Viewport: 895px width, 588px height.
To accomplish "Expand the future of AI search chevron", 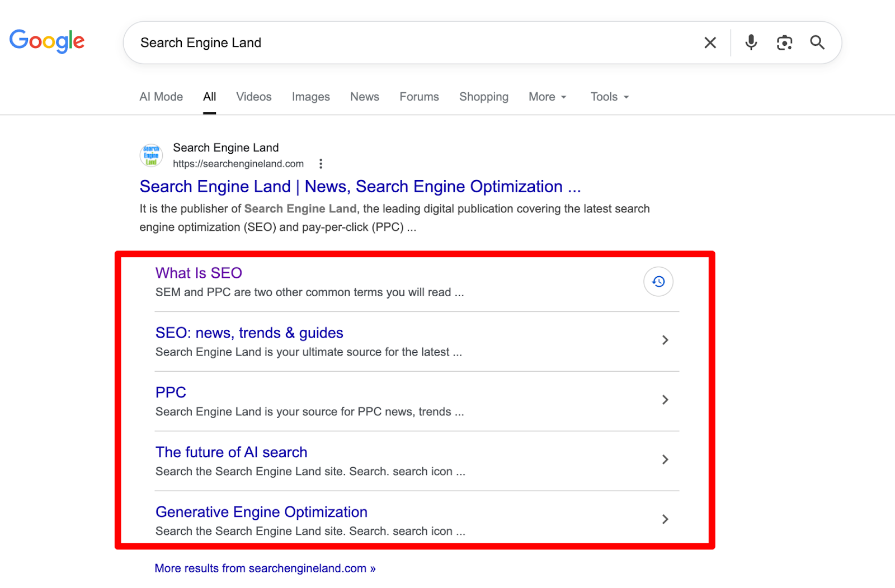I will [x=665, y=459].
